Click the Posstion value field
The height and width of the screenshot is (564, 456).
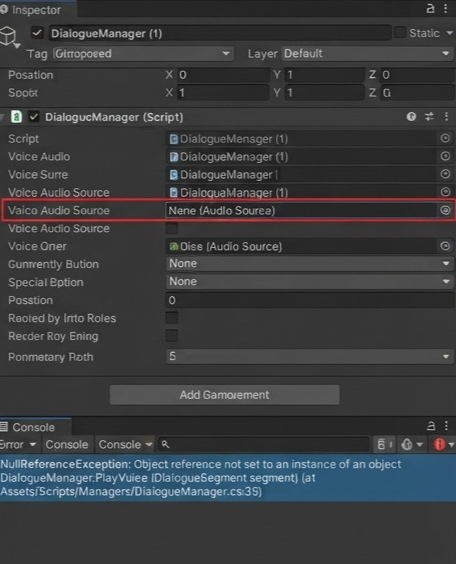point(310,300)
